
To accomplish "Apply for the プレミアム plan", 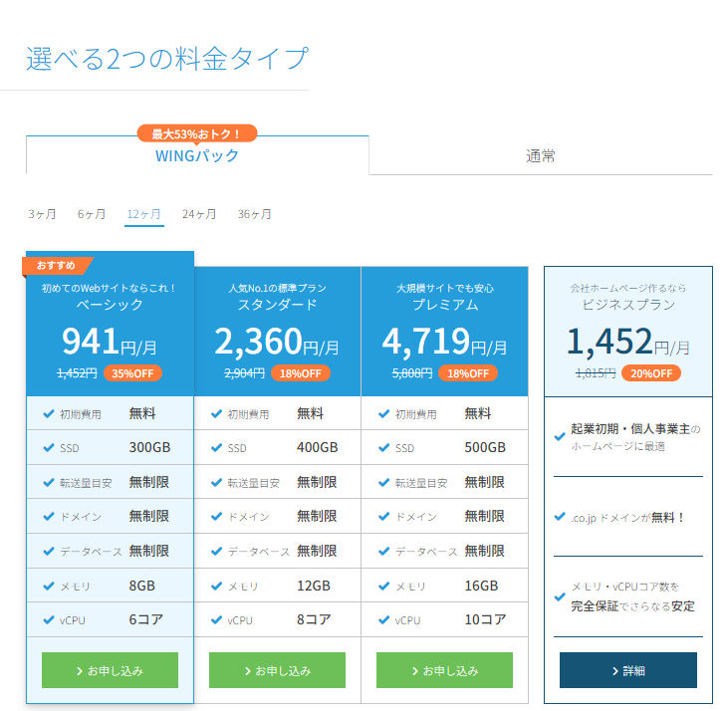I will (444, 670).
